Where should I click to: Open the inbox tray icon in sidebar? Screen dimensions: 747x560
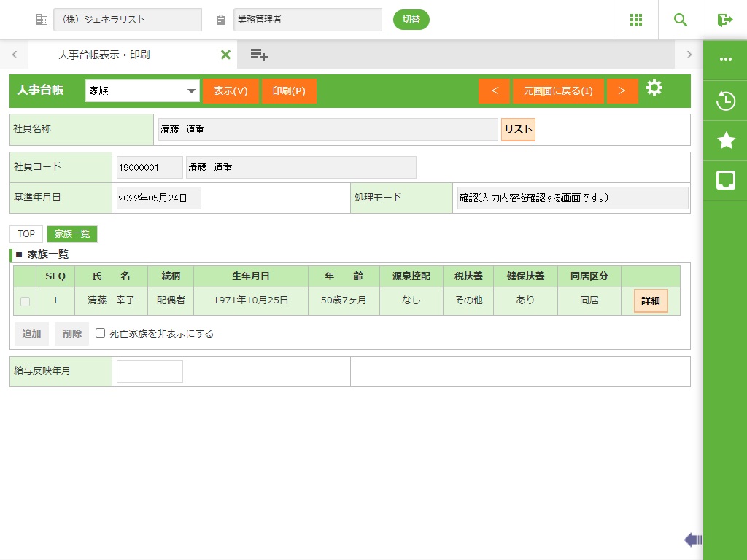coord(725,180)
